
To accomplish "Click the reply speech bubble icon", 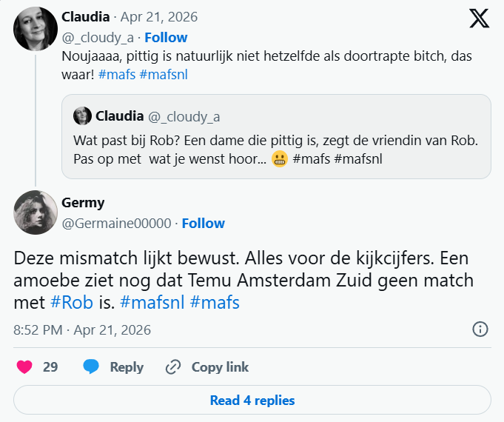I will click(x=91, y=367).
